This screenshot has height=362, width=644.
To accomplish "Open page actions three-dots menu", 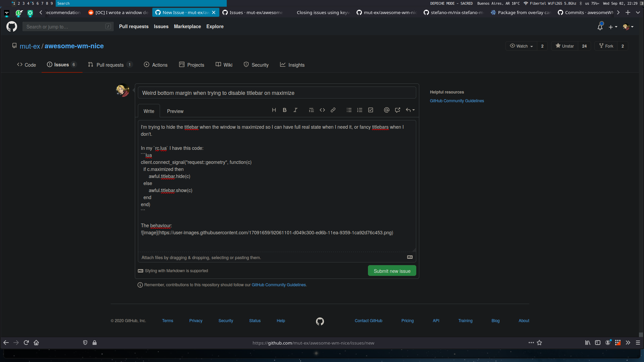I will click(x=531, y=343).
